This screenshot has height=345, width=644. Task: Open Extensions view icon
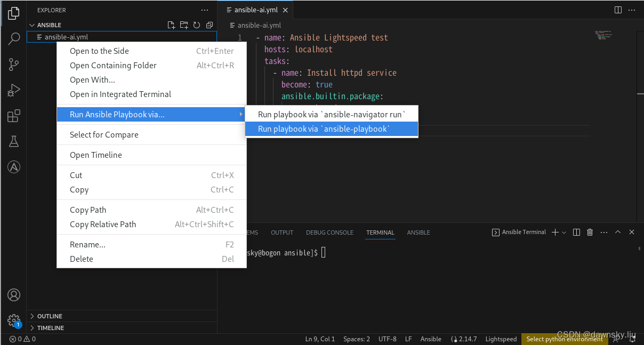pyautogui.click(x=14, y=116)
